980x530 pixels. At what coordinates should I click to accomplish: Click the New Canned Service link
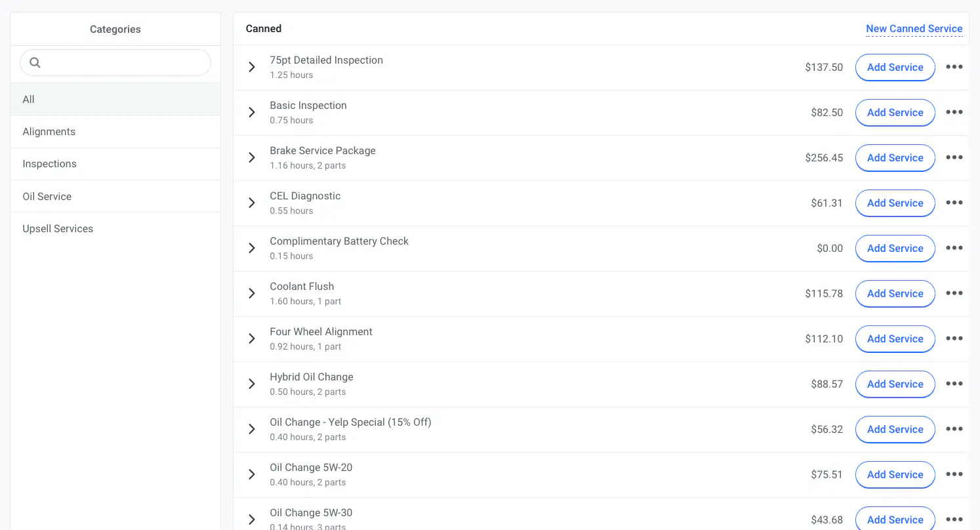914,29
